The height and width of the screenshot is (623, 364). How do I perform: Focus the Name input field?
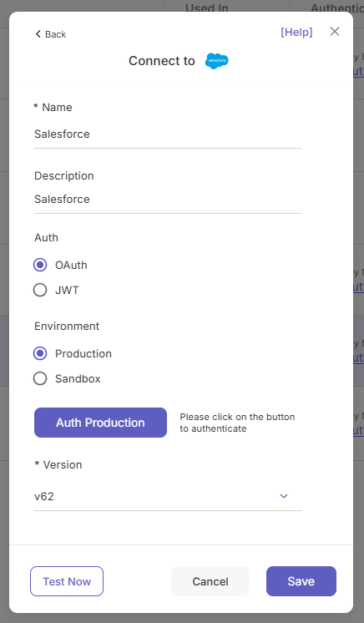(168, 134)
